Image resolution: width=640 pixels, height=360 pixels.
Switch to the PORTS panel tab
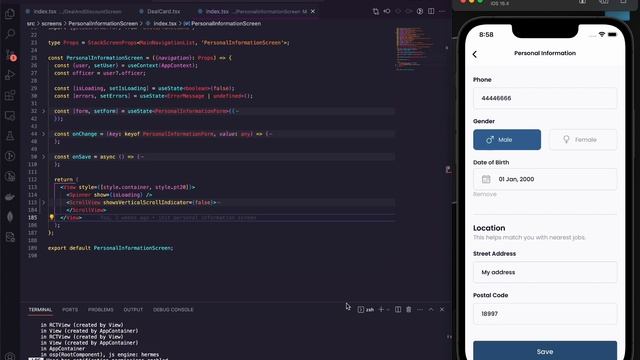pyautogui.click(x=70, y=309)
